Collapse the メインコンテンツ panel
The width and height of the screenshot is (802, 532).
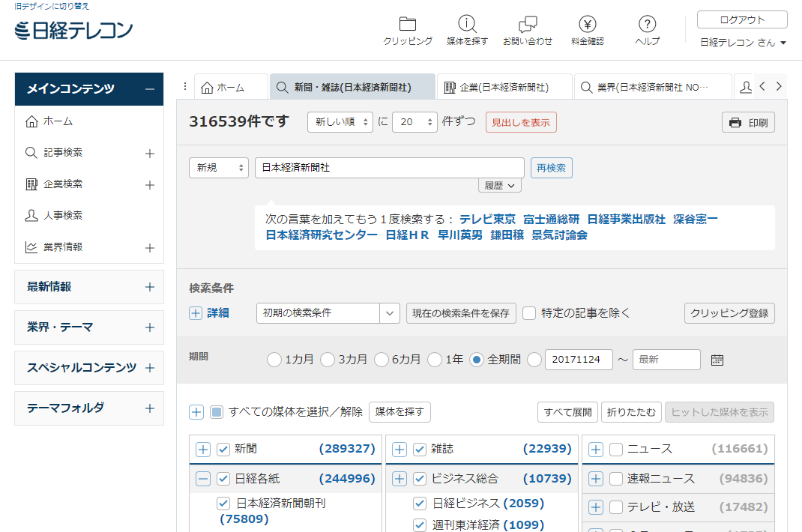(149, 89)
